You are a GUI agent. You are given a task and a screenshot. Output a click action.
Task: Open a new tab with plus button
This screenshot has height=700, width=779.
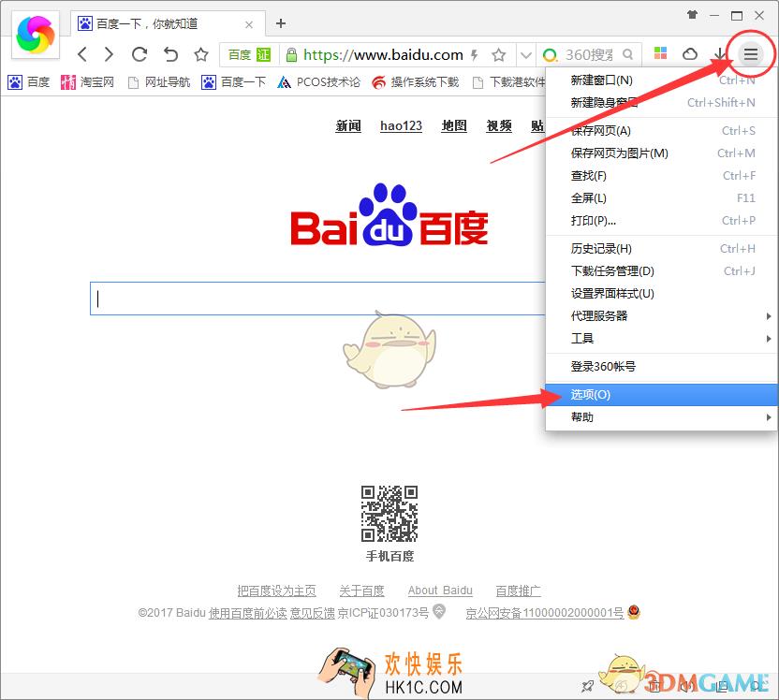[x=281, y=23]
